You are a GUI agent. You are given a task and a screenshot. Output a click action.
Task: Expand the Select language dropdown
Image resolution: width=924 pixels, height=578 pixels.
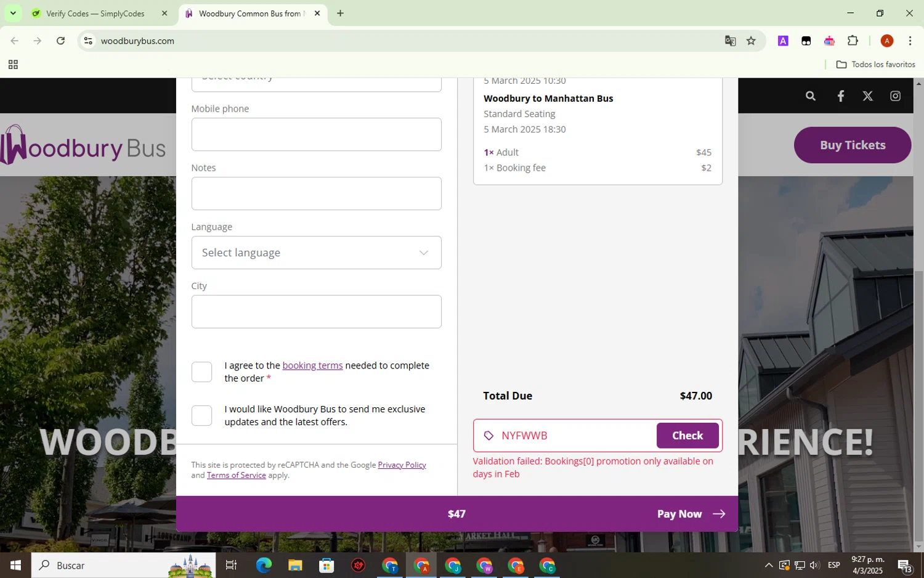click(316, 253)
